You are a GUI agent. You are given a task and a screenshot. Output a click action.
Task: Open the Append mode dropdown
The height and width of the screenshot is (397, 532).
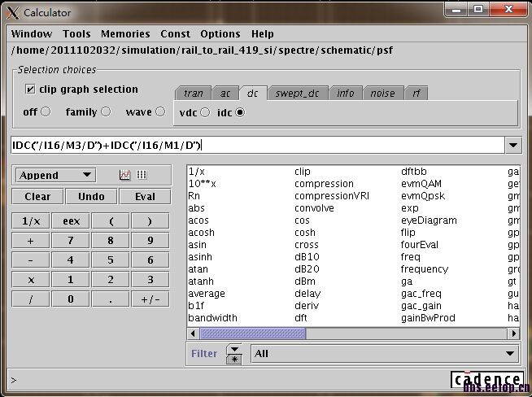tap(55, 175)
